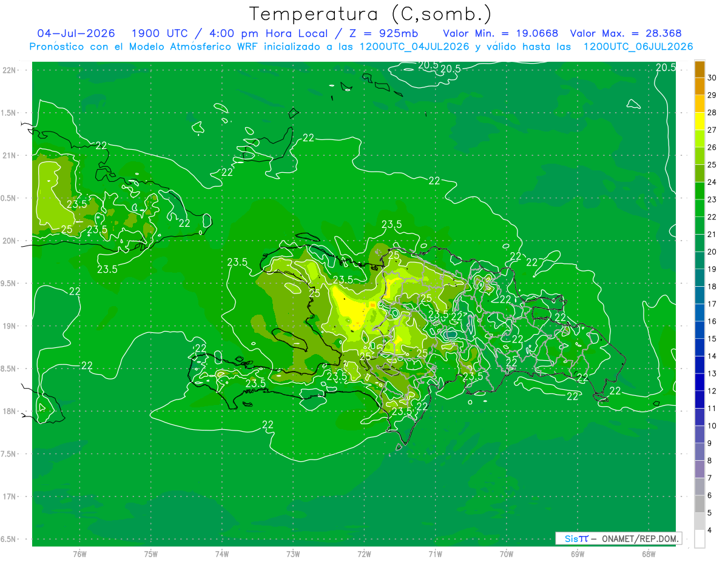Pick the green swatch between 22 and 23
Image resolution: width=728 pixels, height=562 pixels.
[699, 209]
